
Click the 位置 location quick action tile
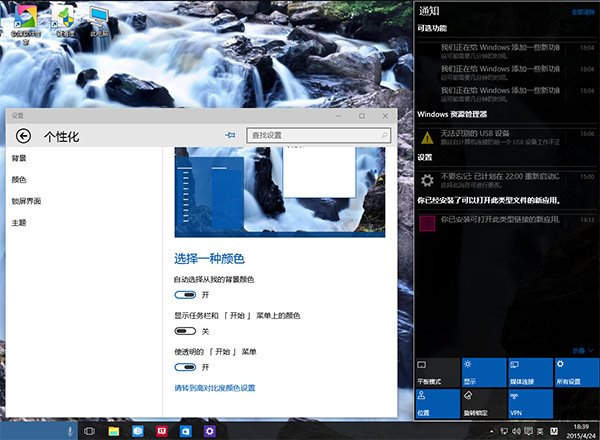tap(435, 405)
